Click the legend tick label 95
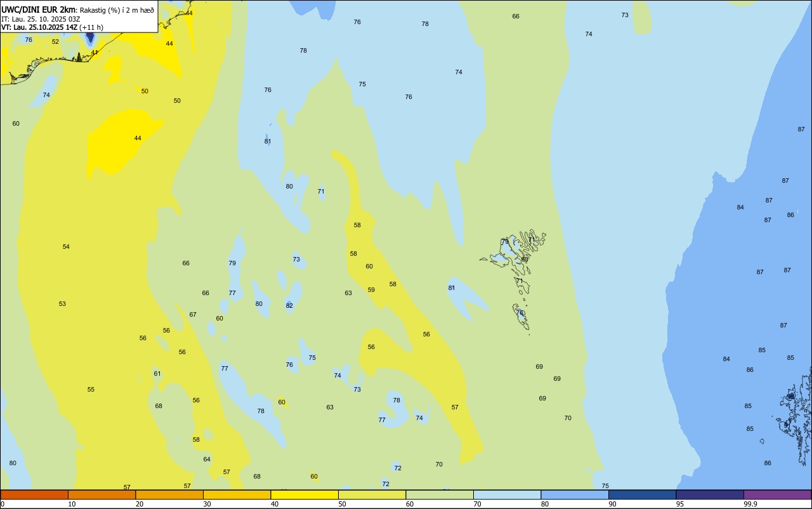 (x=680, y=504)
